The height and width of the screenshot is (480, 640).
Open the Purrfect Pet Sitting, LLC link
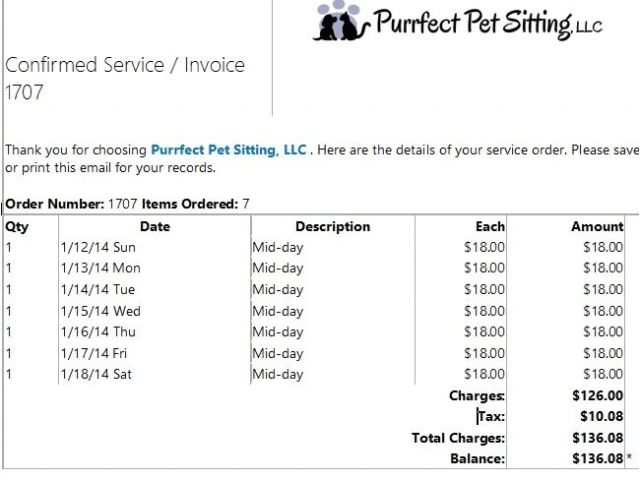(x=229, y=150)
